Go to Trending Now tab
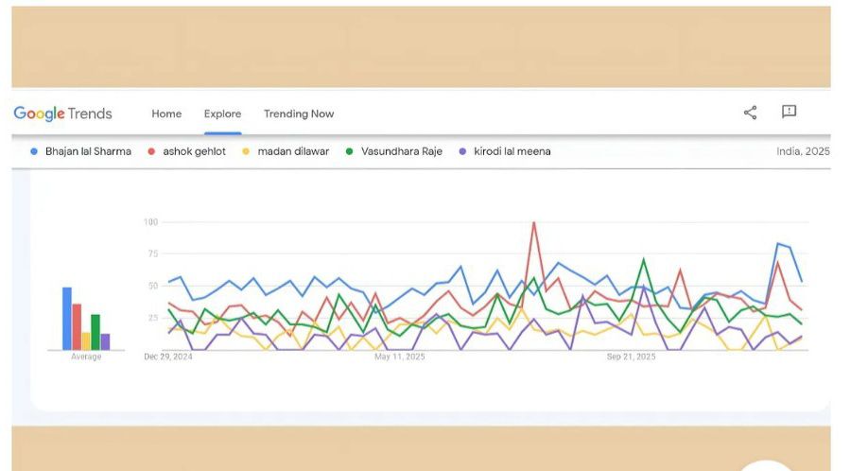Screen dimensions: 868x471 tap(299, 113)
